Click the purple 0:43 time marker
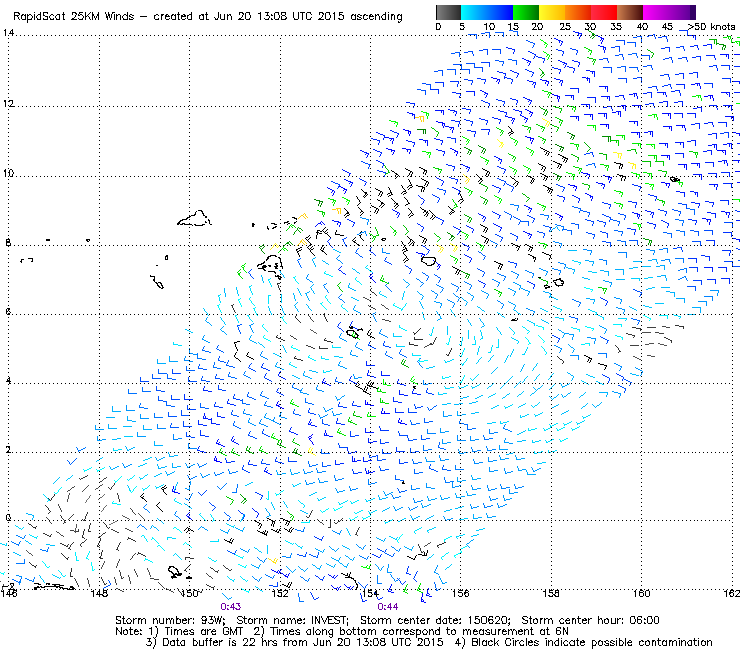 tap(230, 607)
